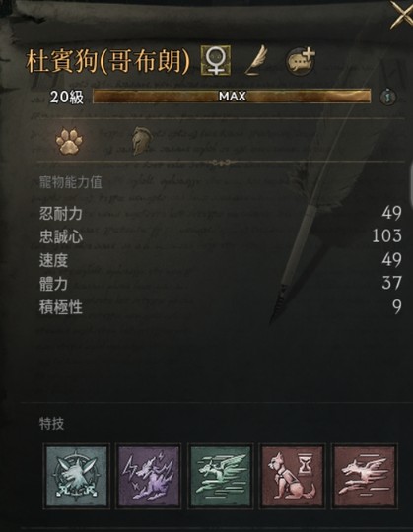Select the helmet equipment tab
Screen dimensions: 413x532
141,141
